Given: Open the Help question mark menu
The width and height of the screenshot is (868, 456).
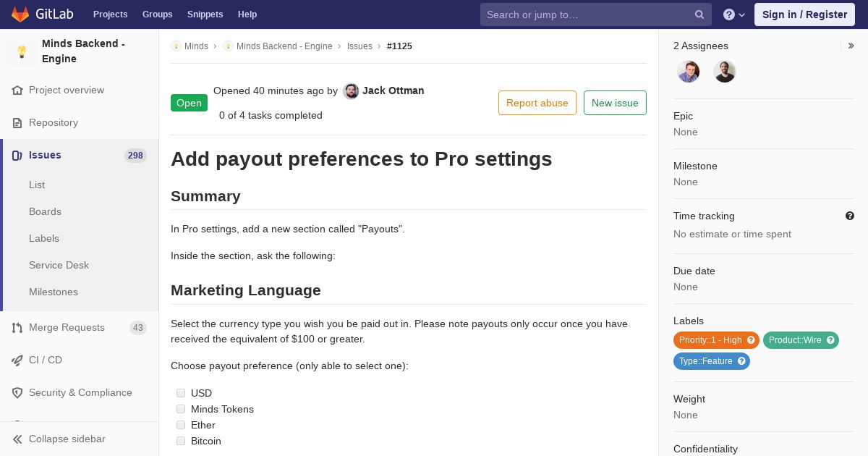Looking at the screenshot, I should (734, 14).
